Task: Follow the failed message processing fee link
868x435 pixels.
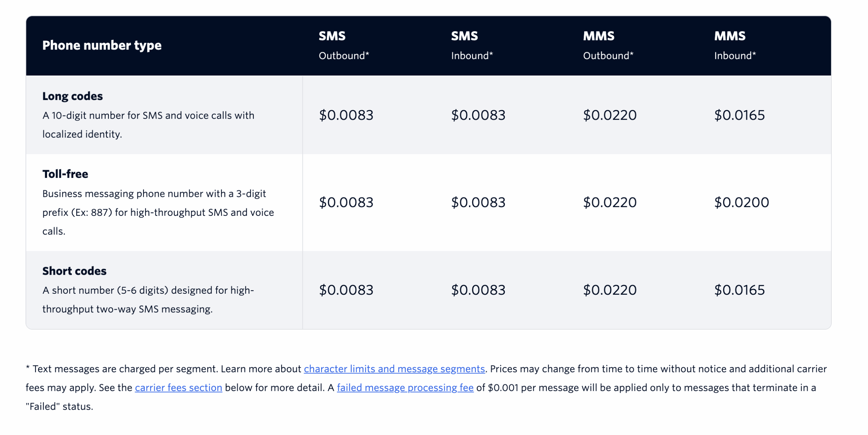Action: [x=405, y=387]
